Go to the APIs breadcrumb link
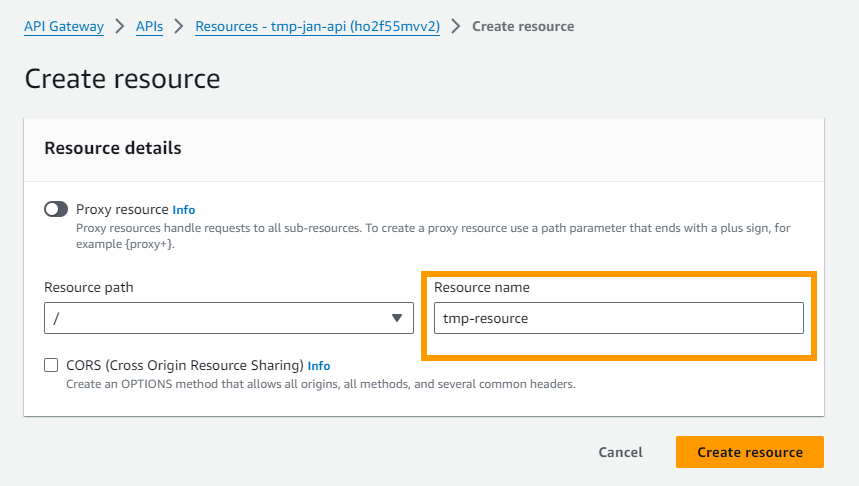Image resolution: width=859 pixels, height=486 pixels. click(149, 26)
